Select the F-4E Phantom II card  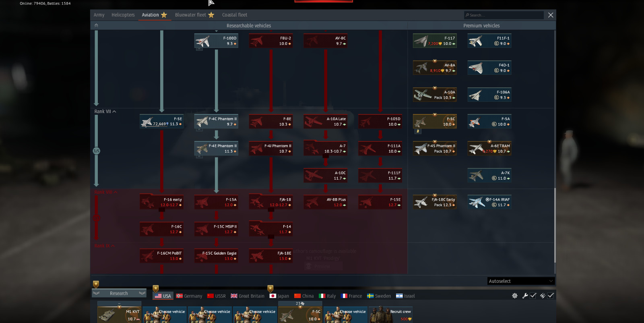coord(216,148)
